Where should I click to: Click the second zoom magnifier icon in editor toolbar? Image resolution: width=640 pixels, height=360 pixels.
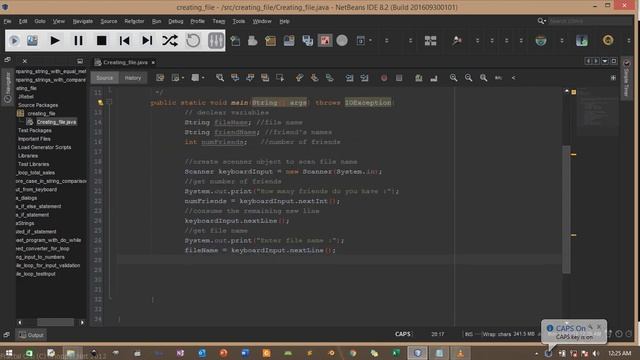(x=468, y=78)
